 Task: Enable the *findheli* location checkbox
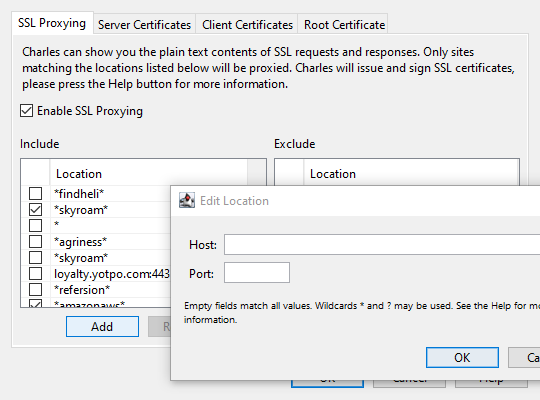(x=35, y=194)
